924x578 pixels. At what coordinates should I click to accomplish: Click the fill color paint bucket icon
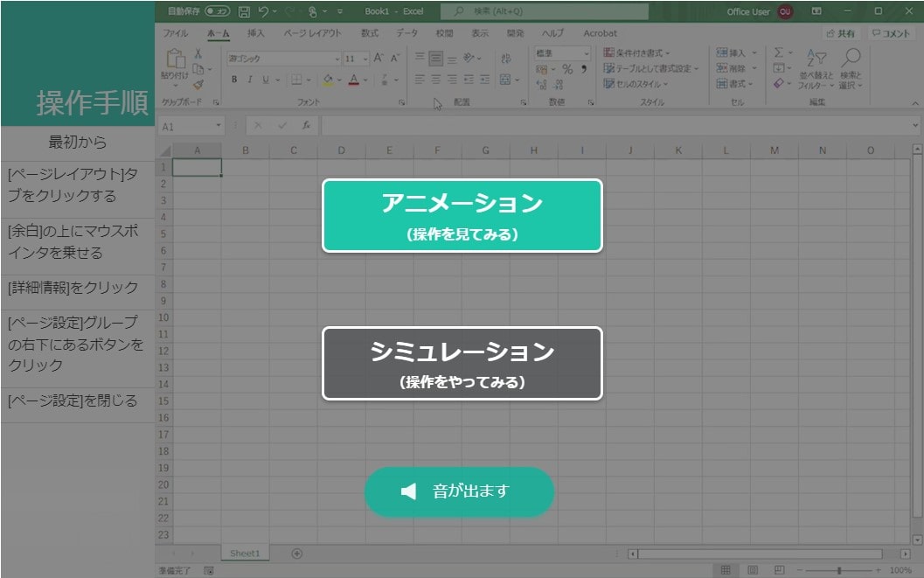(x=328, y=80)
